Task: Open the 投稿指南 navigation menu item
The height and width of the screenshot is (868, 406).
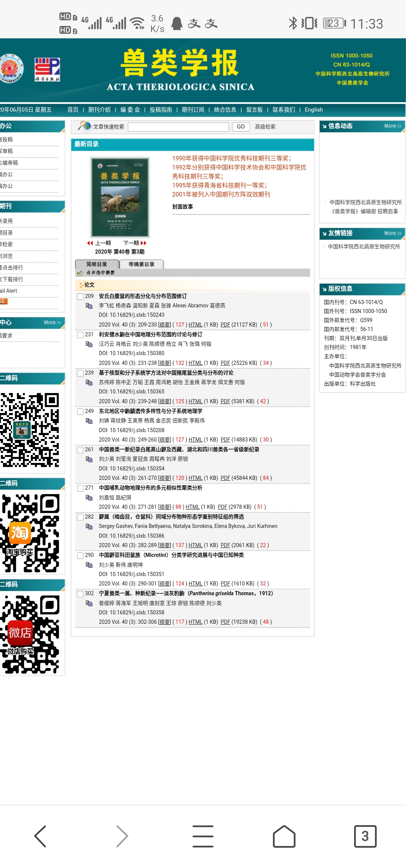Action: click(161, 110)
